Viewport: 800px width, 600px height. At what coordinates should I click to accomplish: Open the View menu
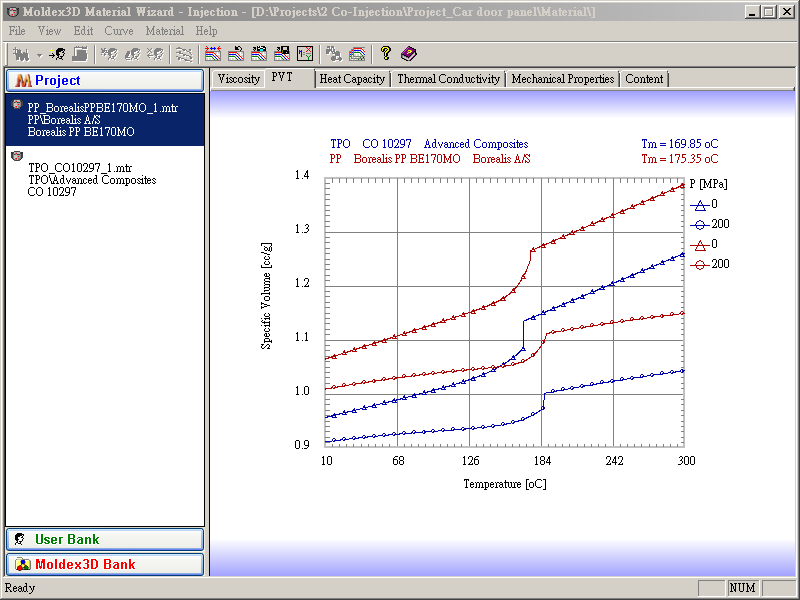pos(49,31)
